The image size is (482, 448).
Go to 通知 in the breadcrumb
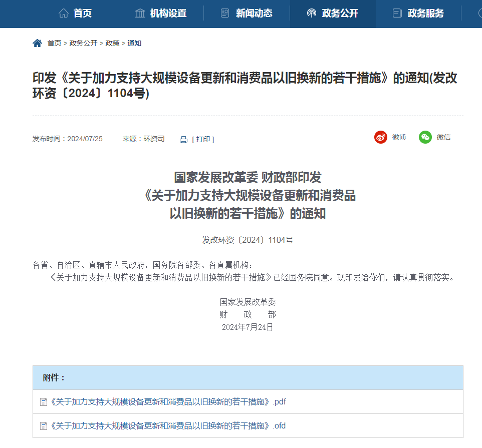pos(134,43)
